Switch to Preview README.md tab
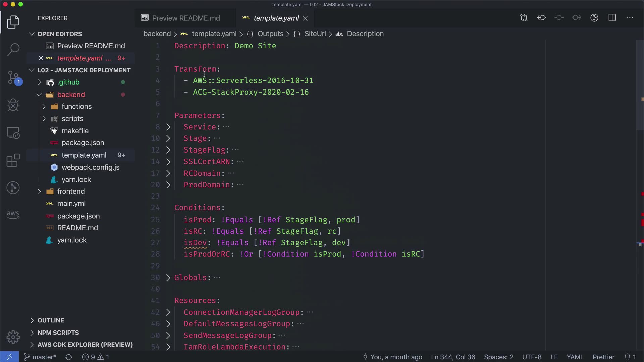 tap(185, 18)
